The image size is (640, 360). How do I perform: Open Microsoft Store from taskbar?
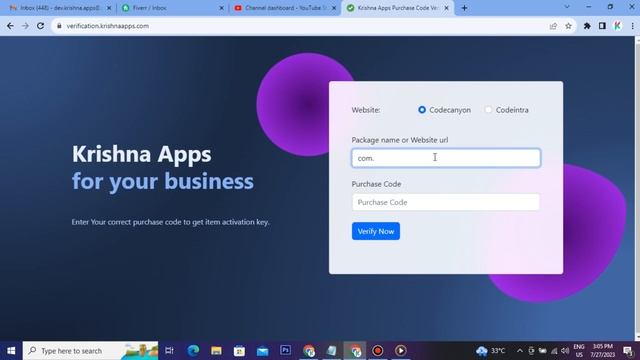click(239, 351)
